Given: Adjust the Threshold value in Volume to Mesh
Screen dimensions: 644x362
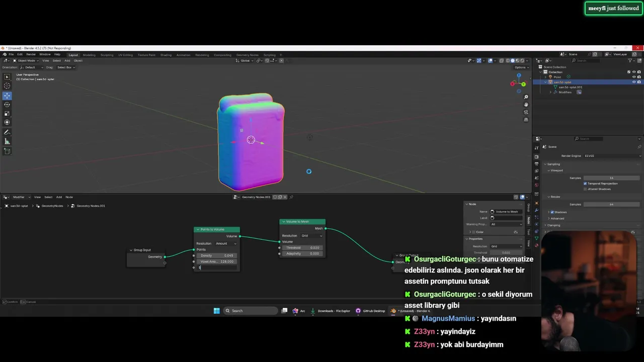Looking at the screenshot, I should (302, 248).
